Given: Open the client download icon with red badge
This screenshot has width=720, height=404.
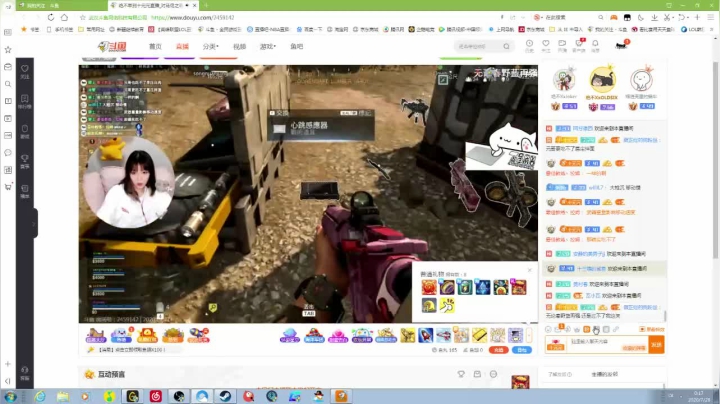Looking at the screenshot, I should (579, 45).
